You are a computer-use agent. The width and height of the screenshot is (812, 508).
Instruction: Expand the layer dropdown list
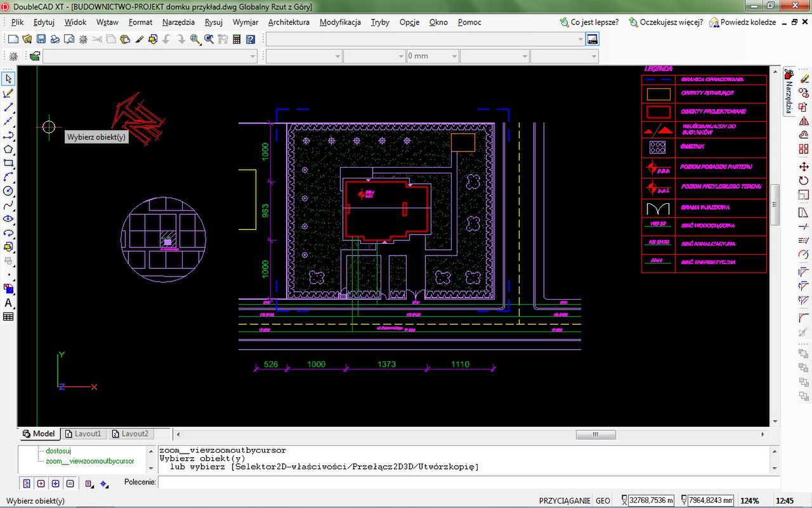point(253,56)
